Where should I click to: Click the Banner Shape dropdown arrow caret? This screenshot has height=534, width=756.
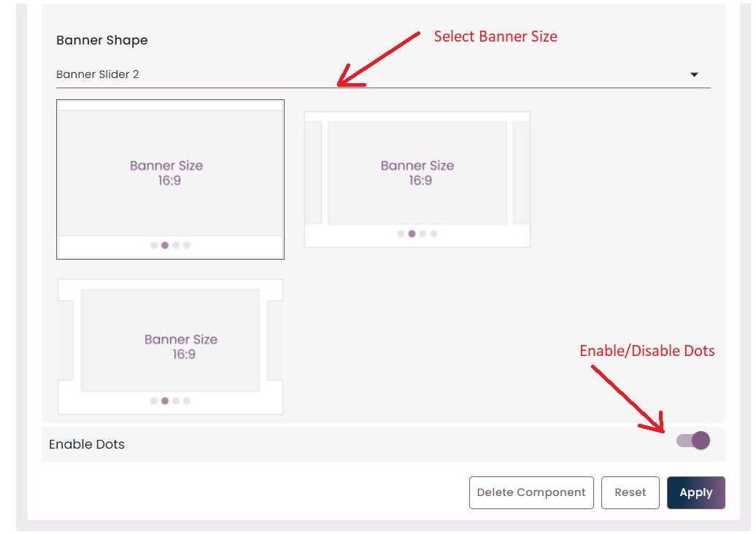(x=694, y=74)
